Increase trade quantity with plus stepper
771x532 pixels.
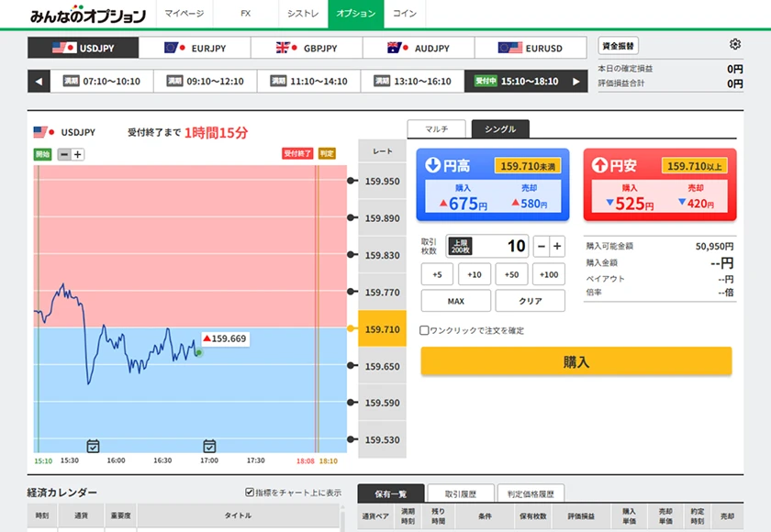[x=557, y=246]
